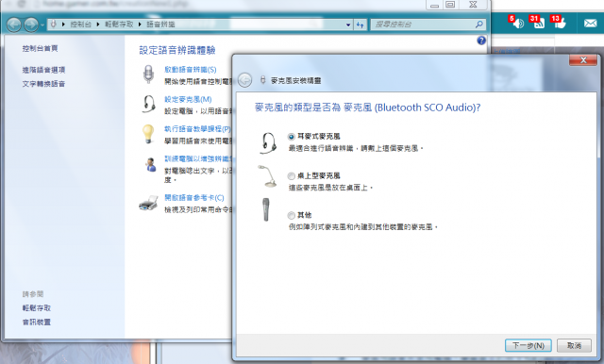Click the search magnifier icon in Control Panel
604x364 pixels.
[x=479, y=25]
